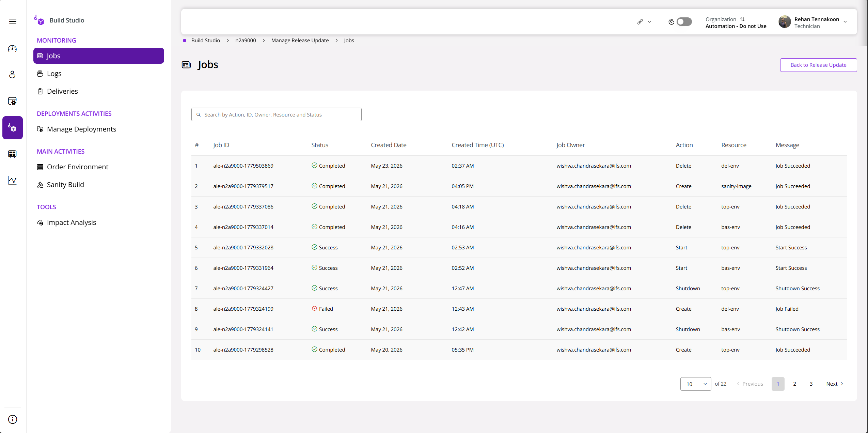Go to the Next page
This screenshot has width=868, height=433.
click(835, 384)
